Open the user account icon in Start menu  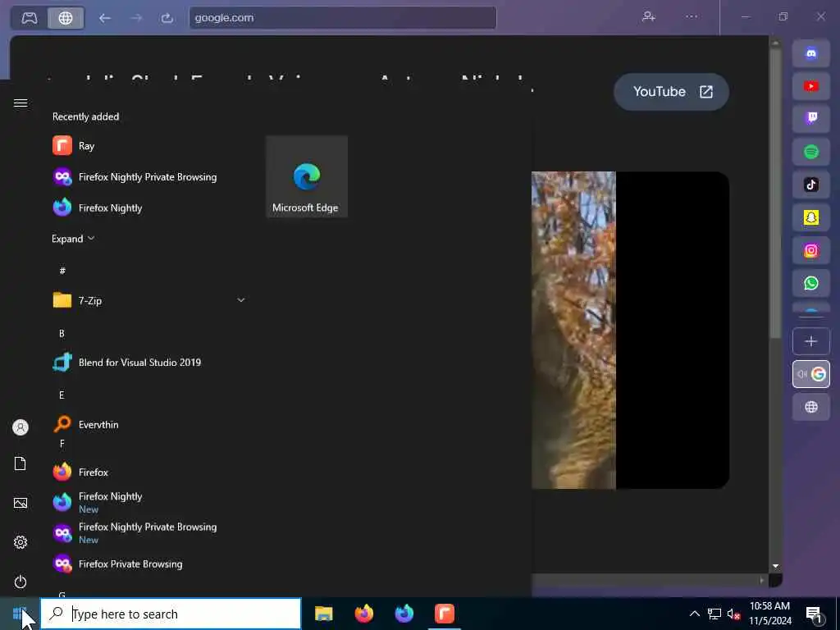coord(21,427)
